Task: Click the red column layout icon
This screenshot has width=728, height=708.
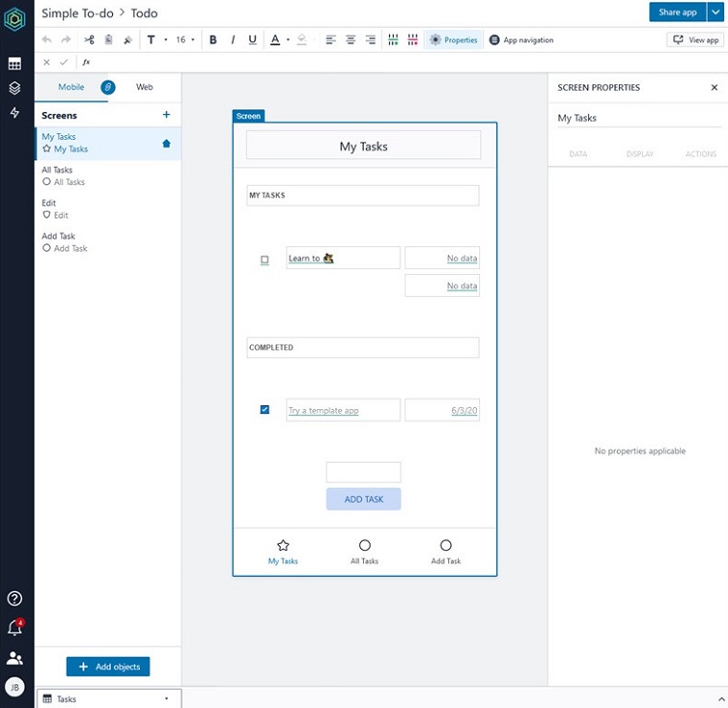Action: click(x=413, y=40)
